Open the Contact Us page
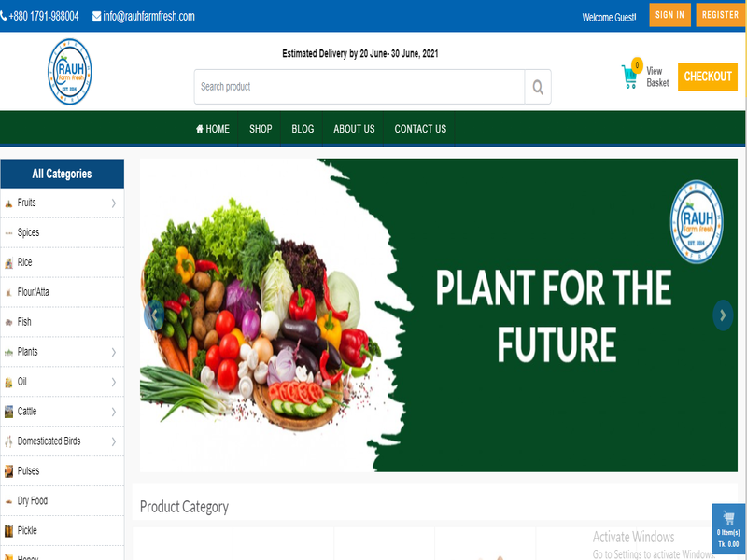Screen dimensions: 747x560 [x=420, y=129]
